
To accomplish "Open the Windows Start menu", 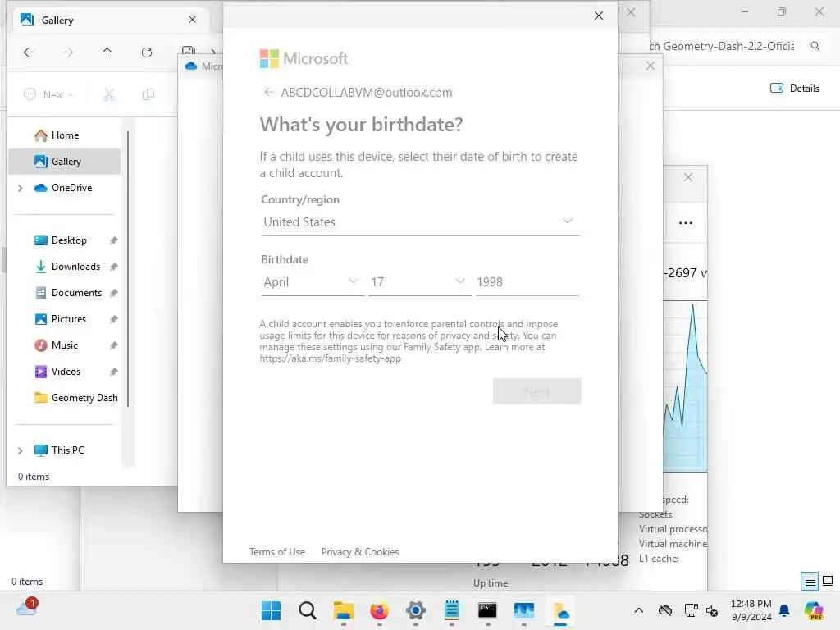I will [x=271, y=610].
